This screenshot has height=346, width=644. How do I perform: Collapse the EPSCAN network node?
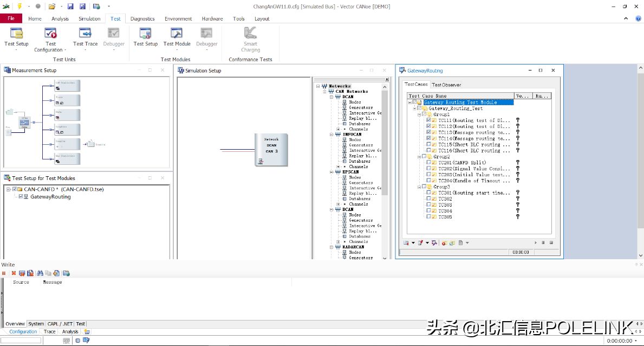point(331,172)
